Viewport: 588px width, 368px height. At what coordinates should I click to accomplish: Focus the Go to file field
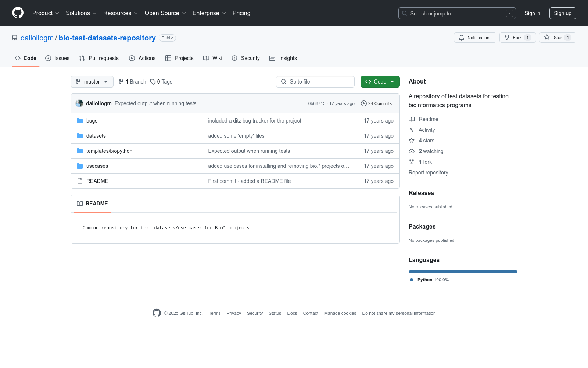click(315, 82)
